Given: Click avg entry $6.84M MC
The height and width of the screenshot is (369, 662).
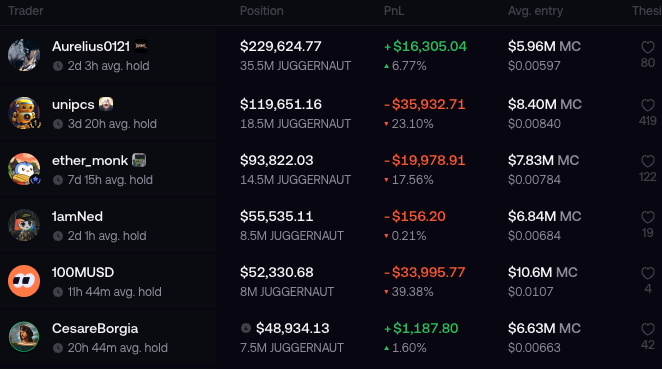Looking at the screenshot, I should coord(545,216).
